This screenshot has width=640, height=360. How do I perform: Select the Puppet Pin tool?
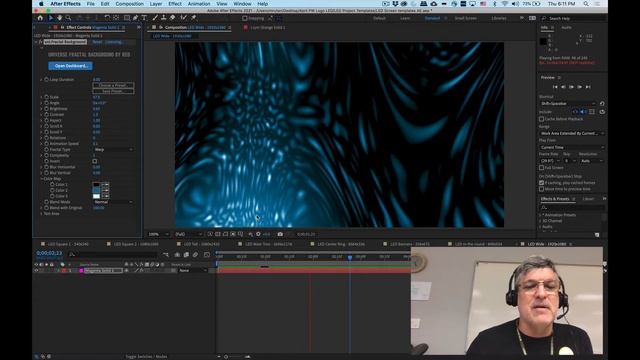pos(193,18)
